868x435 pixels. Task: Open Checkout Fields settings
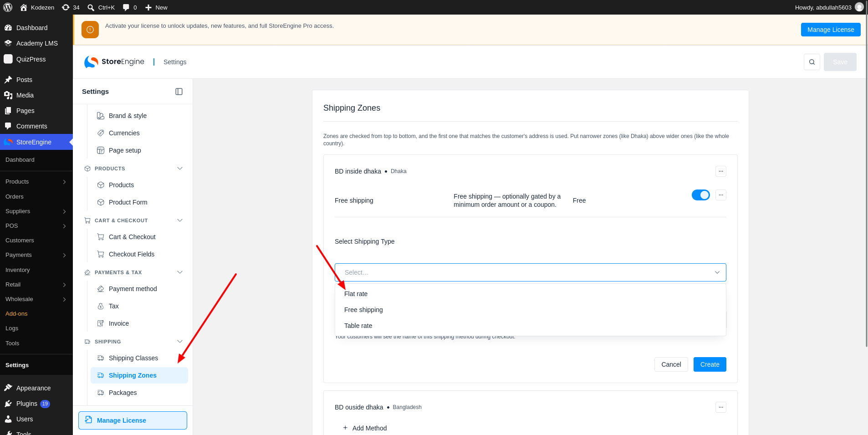tap(139, 254)
